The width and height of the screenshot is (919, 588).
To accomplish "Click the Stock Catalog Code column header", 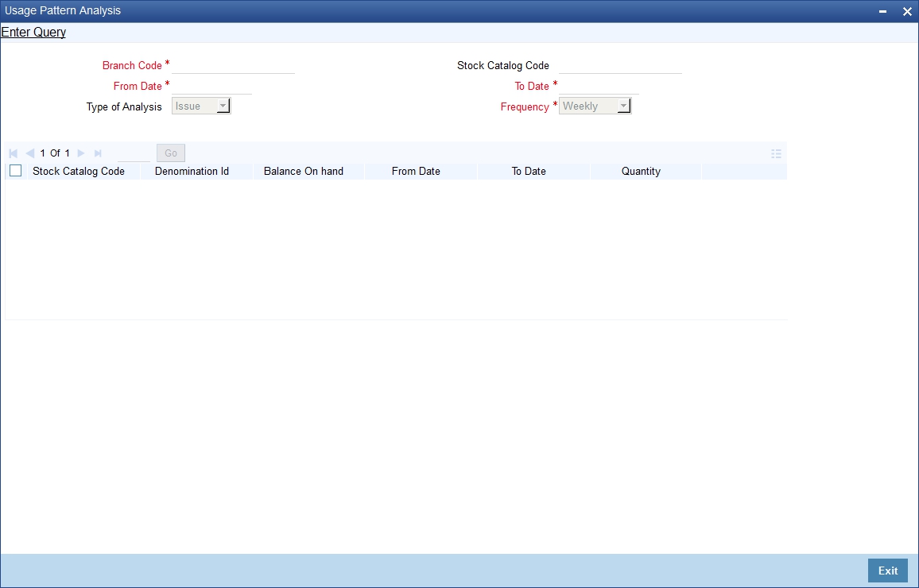I will pos(79,172).
